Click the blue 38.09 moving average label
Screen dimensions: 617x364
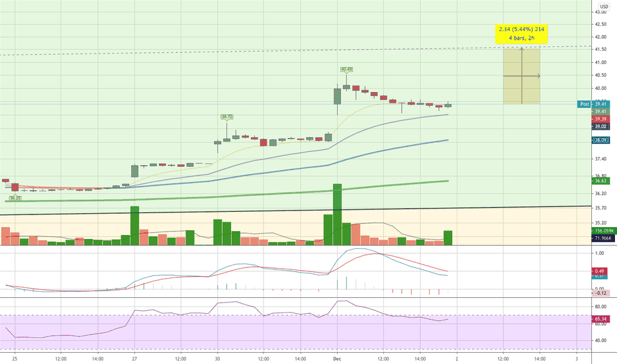[600, 140]
